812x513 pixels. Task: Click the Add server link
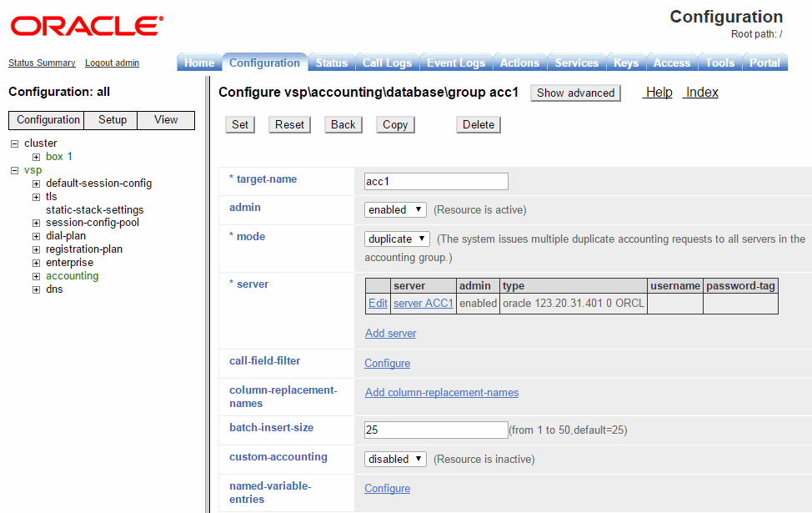pos(390,333)
